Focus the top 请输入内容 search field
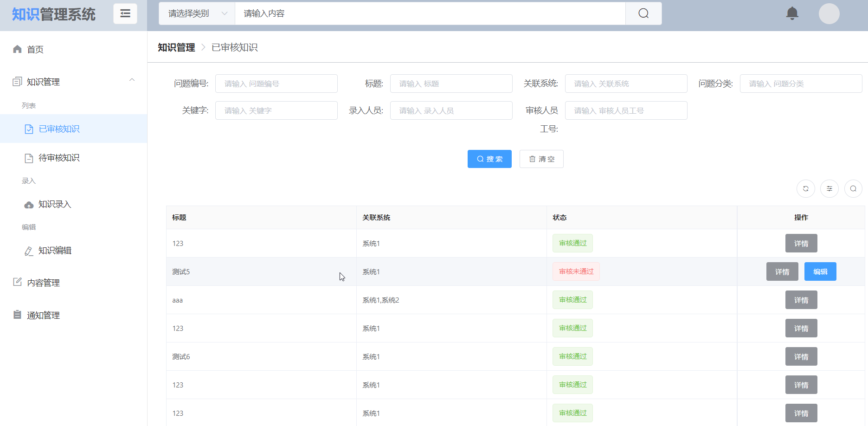868x426 pixels. point(430,13)
